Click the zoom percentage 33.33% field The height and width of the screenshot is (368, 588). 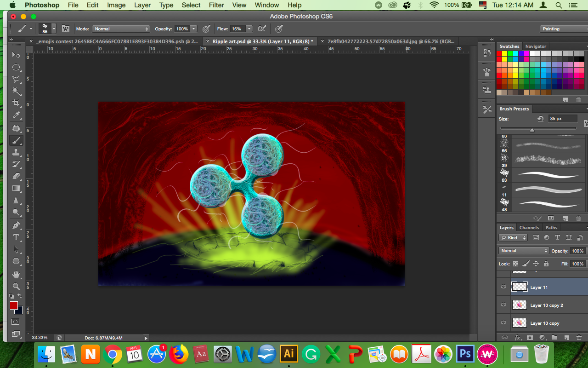click(40, 338)
